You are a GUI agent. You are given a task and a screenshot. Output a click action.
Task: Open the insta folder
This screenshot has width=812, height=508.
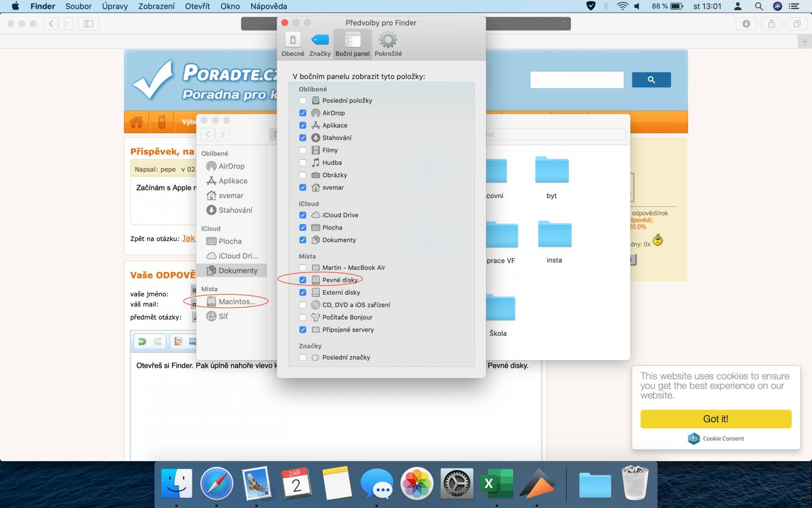click(x=554, y=242)
